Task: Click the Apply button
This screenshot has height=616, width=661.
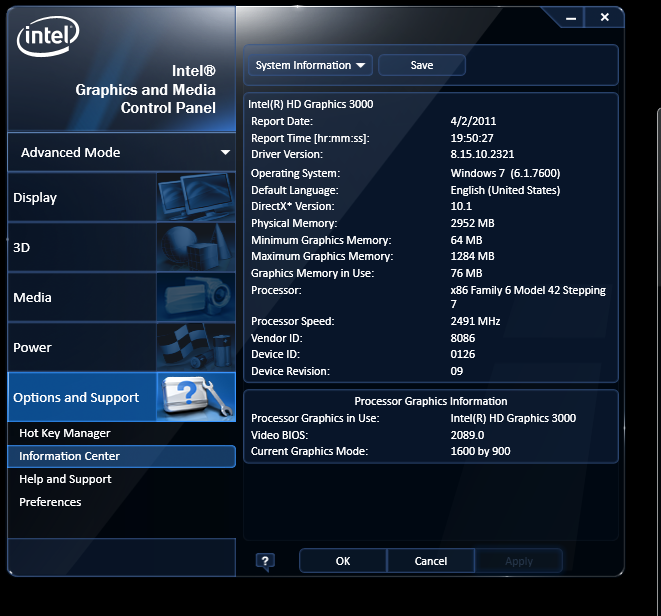Action: (518, 561)
